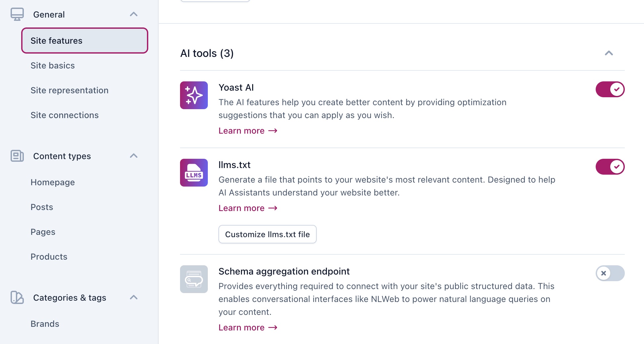The width and height of the screenshot is (644, 344).
Task: Collapse the AI tools (3) section
Action: click(x=609, y=53)
